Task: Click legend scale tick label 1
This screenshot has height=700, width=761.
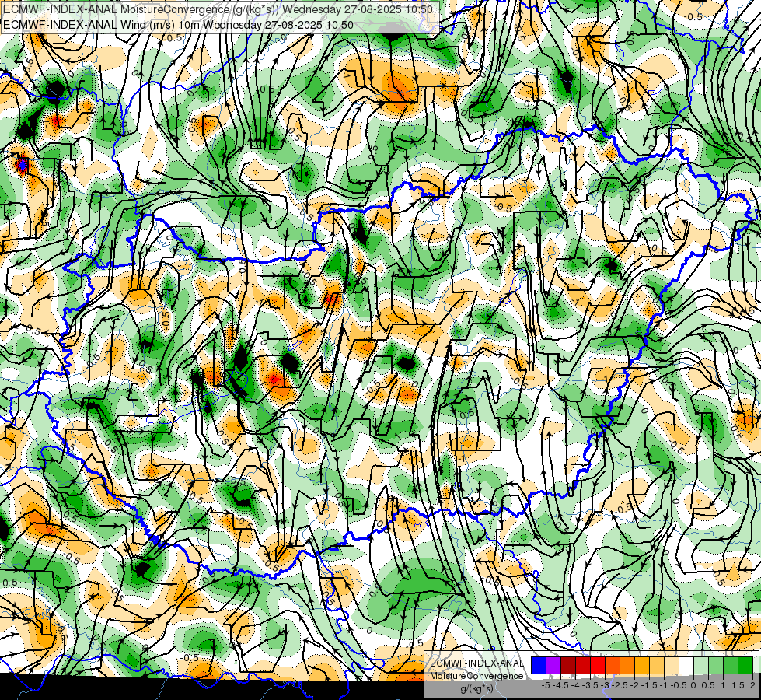Action: tap(723, 685)
